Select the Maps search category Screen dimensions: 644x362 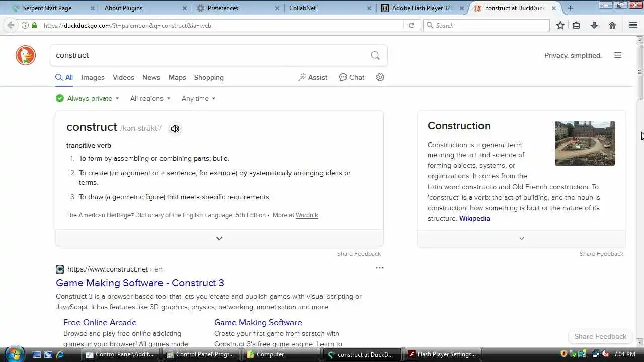coord(177,77)
